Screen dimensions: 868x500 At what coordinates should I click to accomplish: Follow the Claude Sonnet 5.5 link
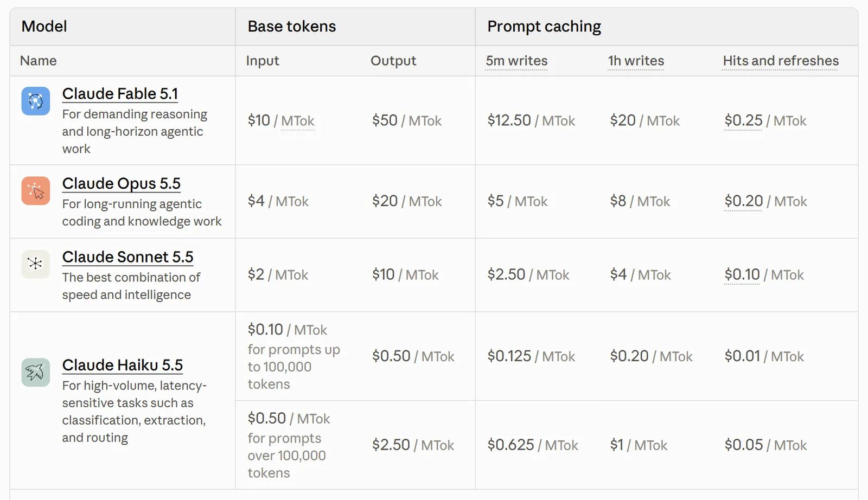pyautogui.click(x=127, y=257)
